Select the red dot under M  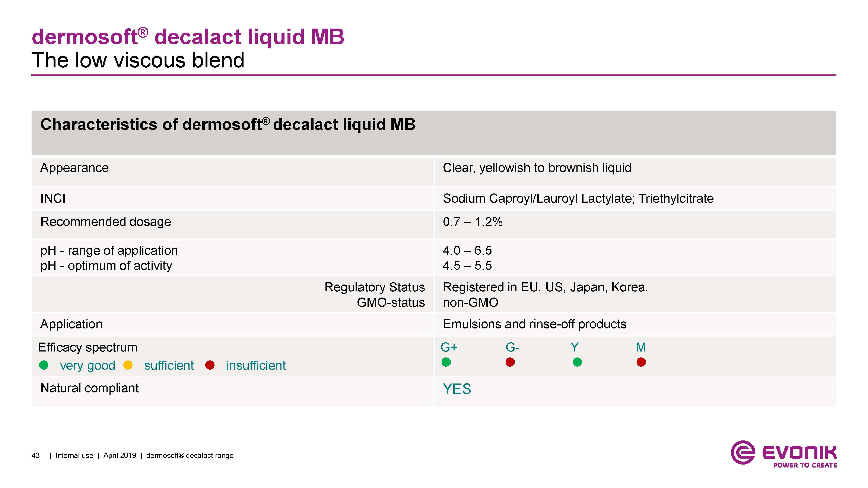point(641,362)
